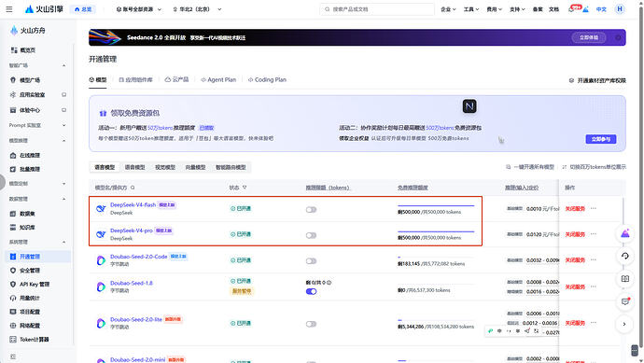Screen dimensions: 644x363
Task: Open 知识库 in sidebar
Action: (22, 227)
